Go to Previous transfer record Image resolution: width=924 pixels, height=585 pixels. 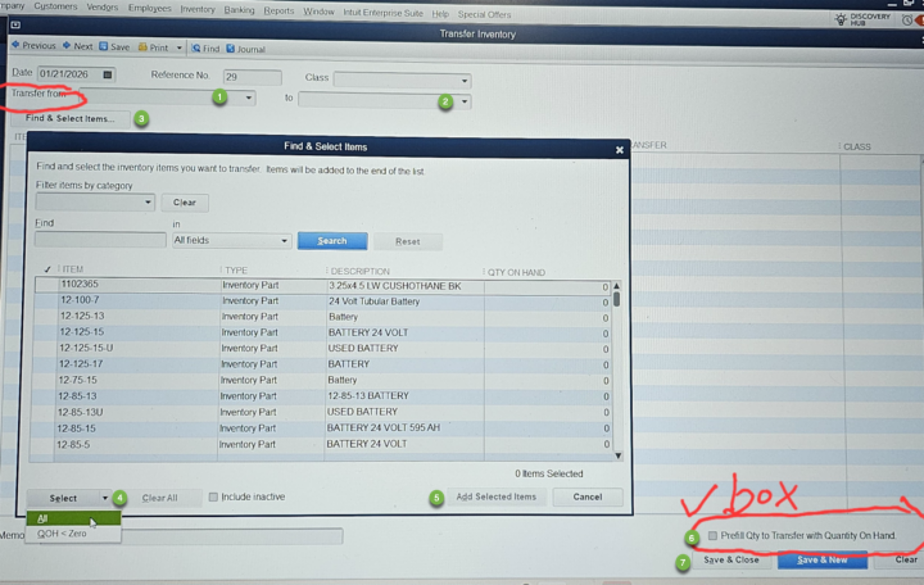[33, 46]
